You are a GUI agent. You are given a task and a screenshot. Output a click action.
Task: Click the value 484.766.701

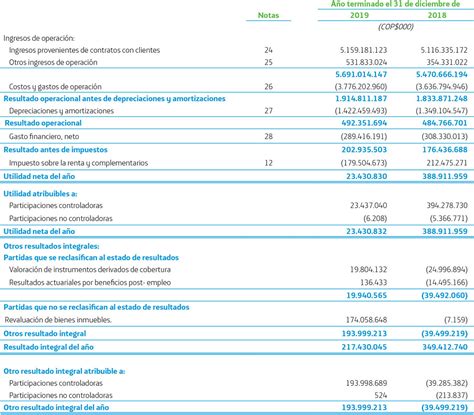445,123
